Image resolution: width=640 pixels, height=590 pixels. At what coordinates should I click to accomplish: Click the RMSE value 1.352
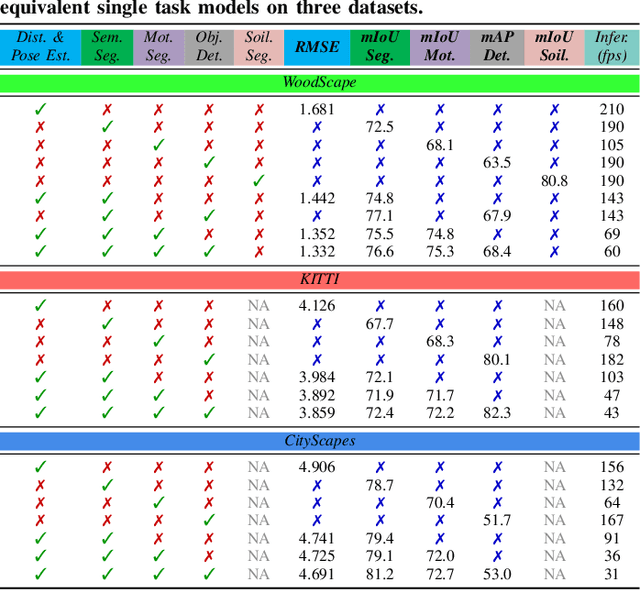pyautogui.click(x=317, y=234)
